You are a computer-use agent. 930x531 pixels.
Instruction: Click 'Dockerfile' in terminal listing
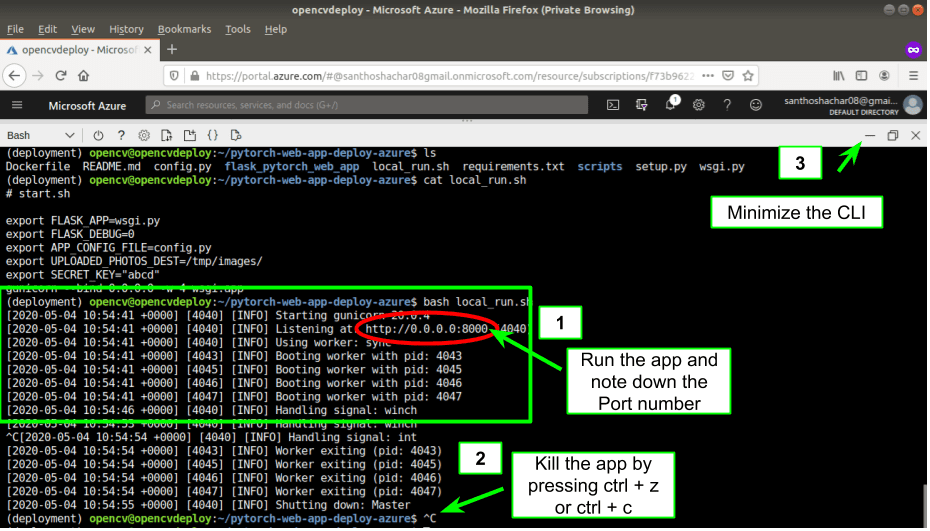pyautogui.click(x=38, y=167)
